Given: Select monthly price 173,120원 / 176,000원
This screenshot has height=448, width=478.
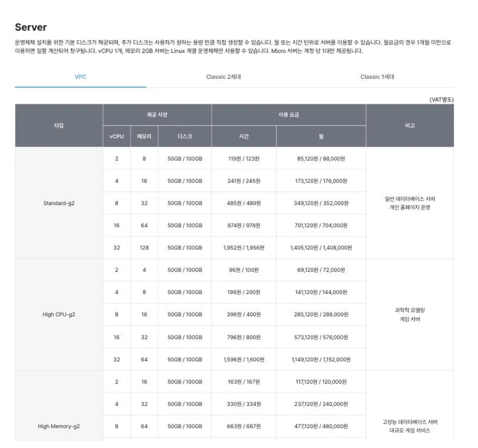Looking at the screenshot, I should [x=321, y=181].
